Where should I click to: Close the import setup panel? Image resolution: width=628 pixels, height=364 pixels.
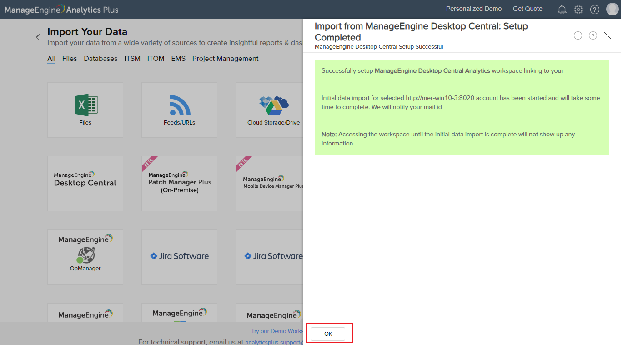pos(608,35)
